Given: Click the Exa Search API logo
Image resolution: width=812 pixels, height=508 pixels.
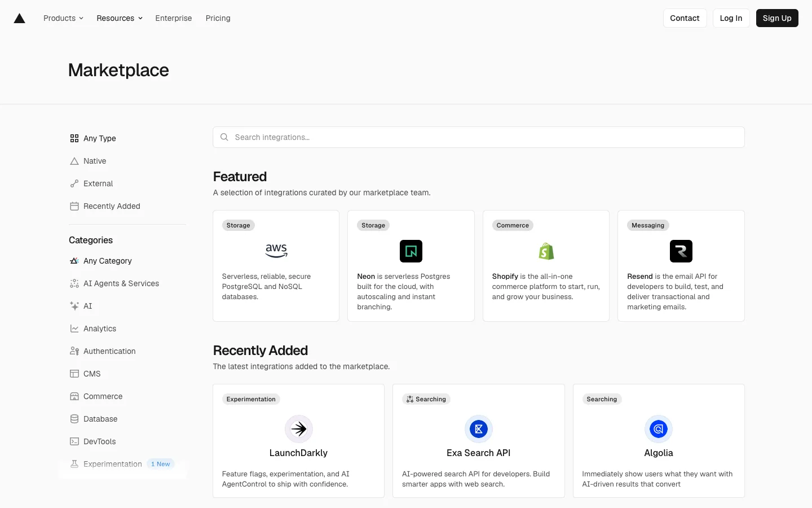Looking at the screenshot, I should (479, 429).
